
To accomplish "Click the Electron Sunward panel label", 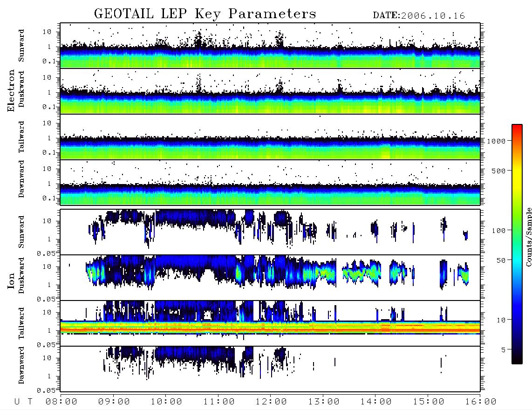I will (21, 46).
